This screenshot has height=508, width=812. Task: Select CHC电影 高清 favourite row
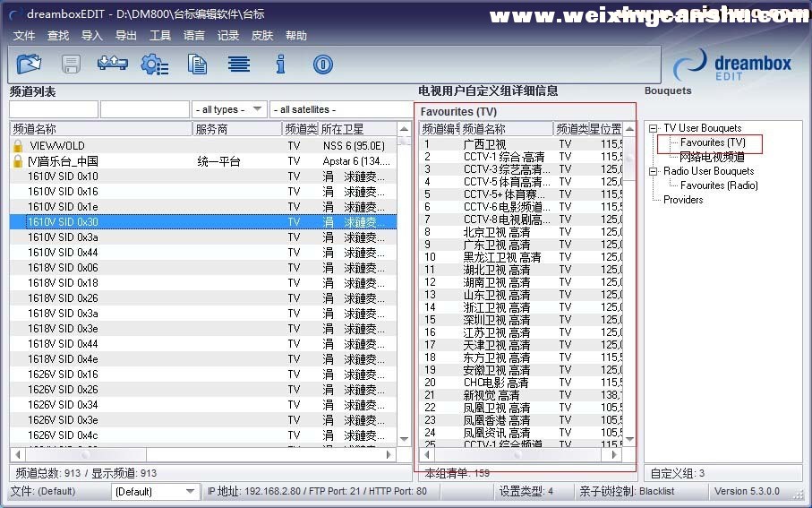521,382
